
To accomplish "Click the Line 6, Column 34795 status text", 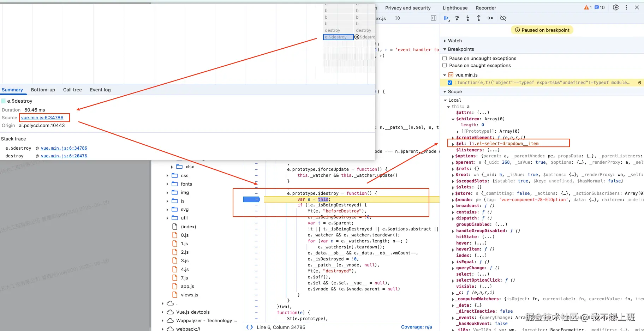I will tap(281, 327).
